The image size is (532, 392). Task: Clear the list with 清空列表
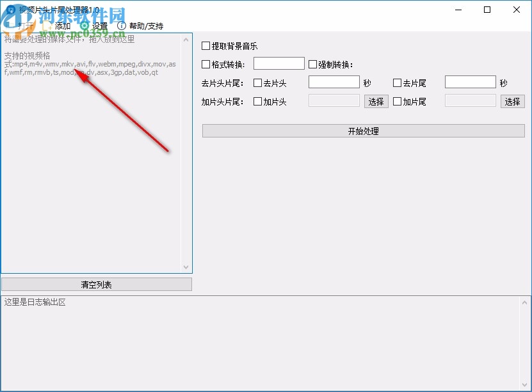pos(97,285)
